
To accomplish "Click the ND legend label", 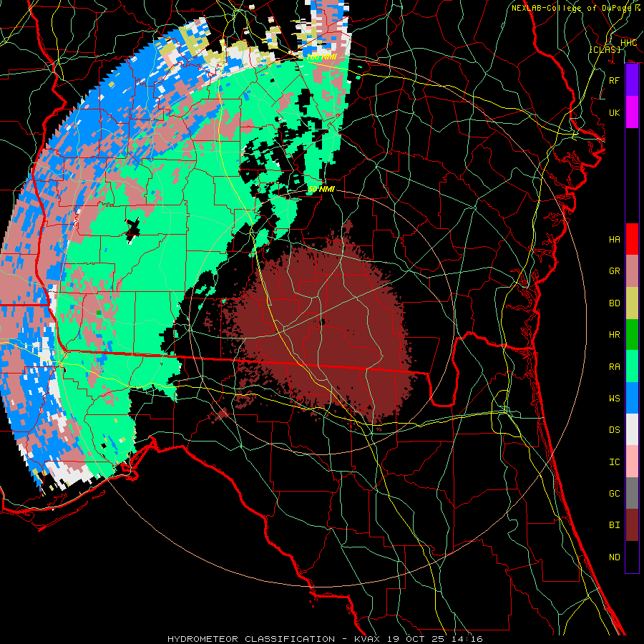I will click(615, 557).
